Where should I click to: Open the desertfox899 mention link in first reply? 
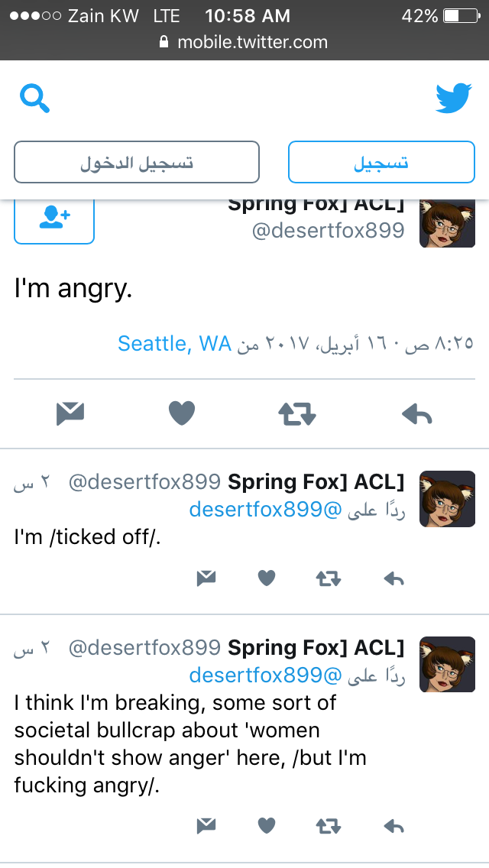[x=266, y=510]
